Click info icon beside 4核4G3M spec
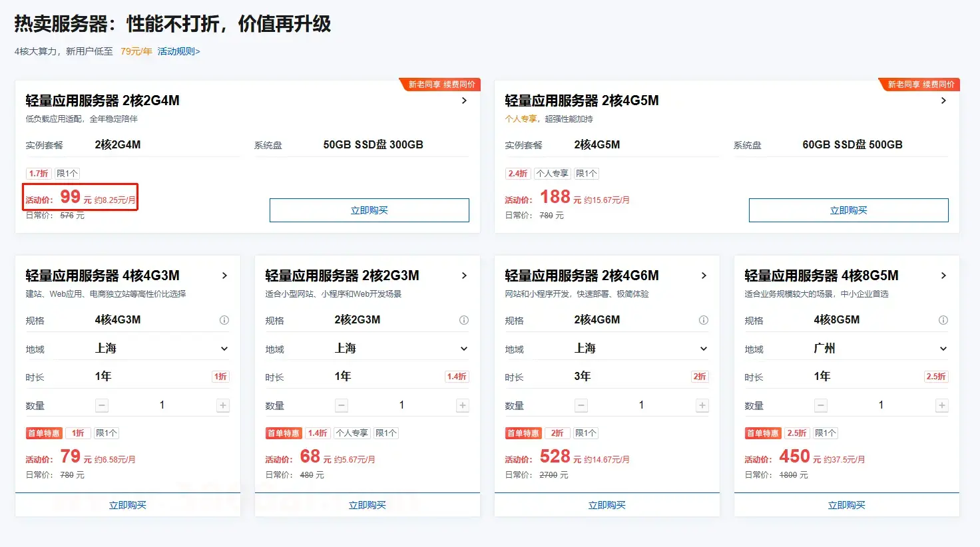 (x=224, y=320)
